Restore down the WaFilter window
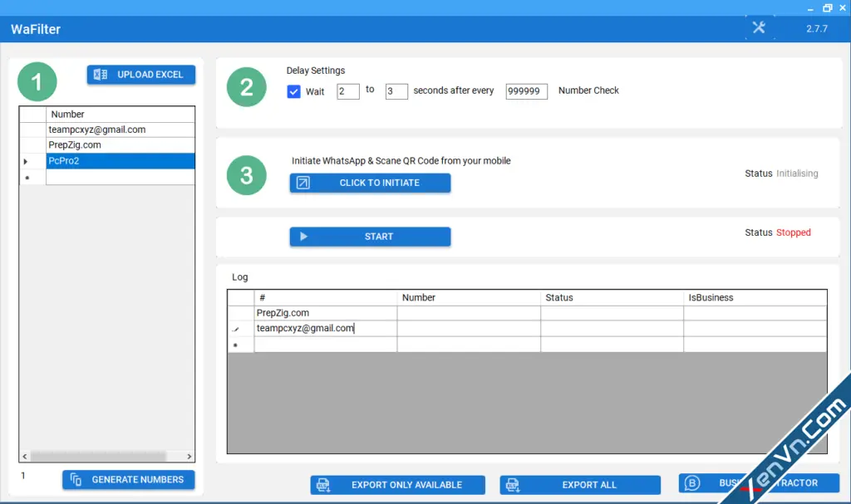This screenshot has width=851, height=504. click(x=827, y=8)
